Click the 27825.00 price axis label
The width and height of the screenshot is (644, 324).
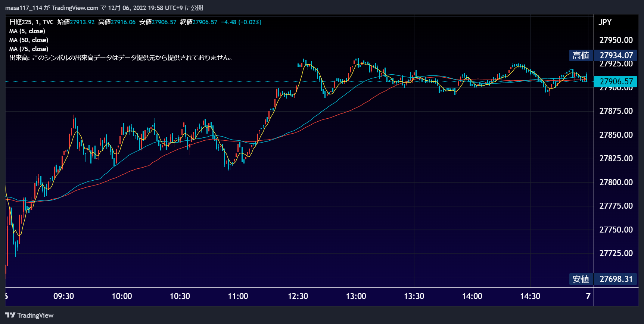coord(616,158)
